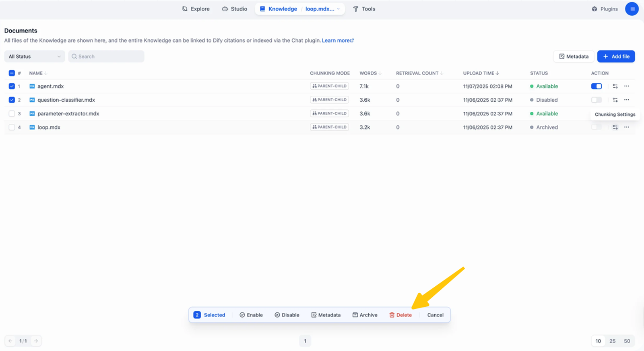
Task: Open more actions menu for loop.mdx
Action: [x=627, y=127]
